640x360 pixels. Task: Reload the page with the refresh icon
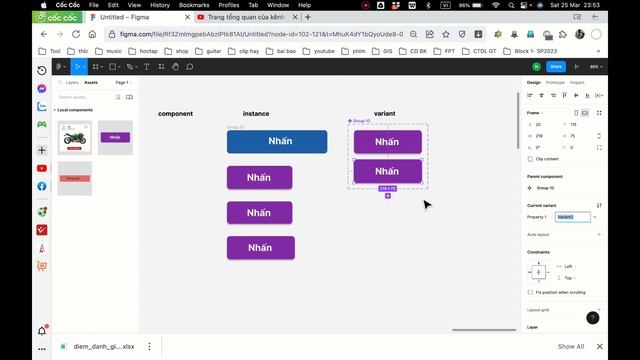76,34
